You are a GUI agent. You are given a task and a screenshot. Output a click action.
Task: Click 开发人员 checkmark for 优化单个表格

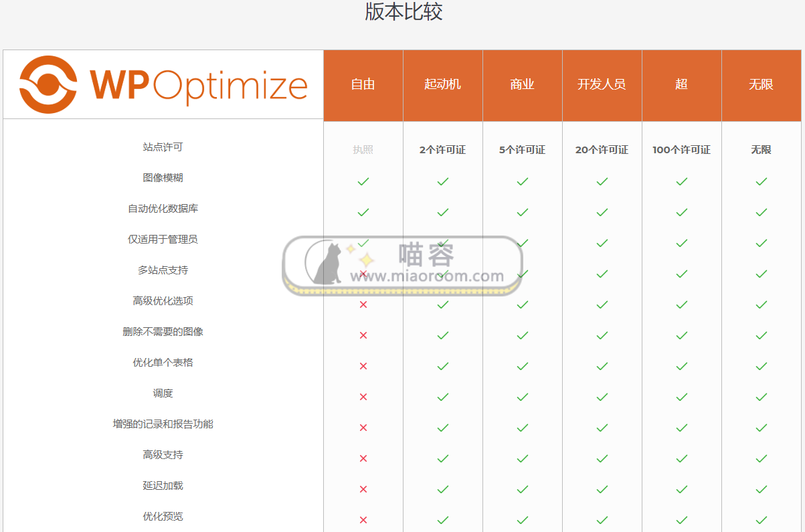point(602,366)
